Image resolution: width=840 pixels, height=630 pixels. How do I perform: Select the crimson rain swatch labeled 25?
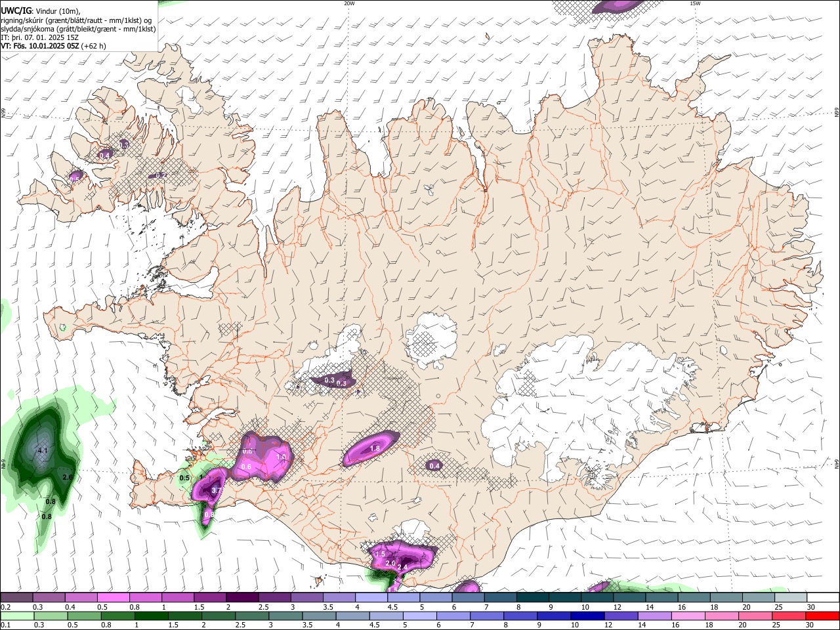click(789, 616)
